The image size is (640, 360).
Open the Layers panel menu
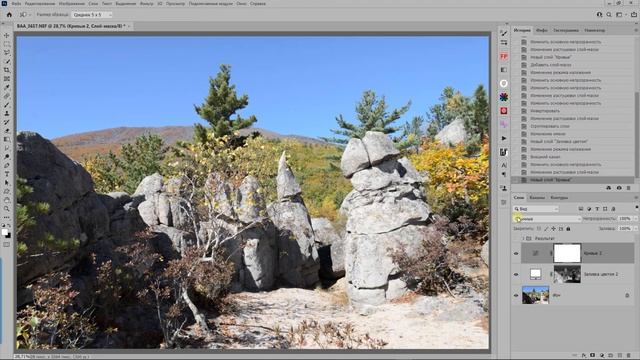(636, 198)
